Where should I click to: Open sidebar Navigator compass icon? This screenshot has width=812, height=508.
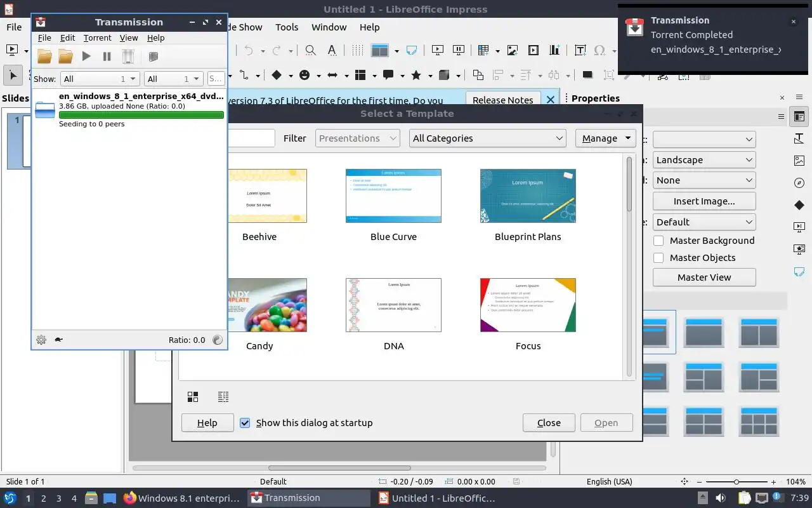coord(799,183)
